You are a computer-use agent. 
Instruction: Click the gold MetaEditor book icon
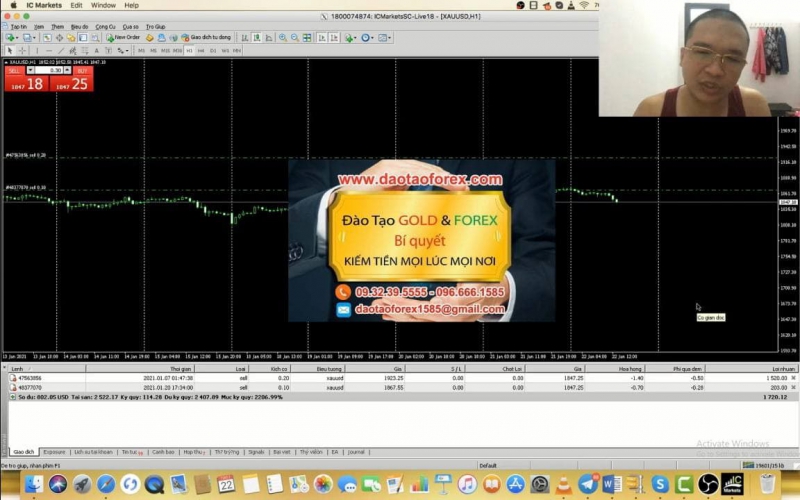tap(149, 38)
